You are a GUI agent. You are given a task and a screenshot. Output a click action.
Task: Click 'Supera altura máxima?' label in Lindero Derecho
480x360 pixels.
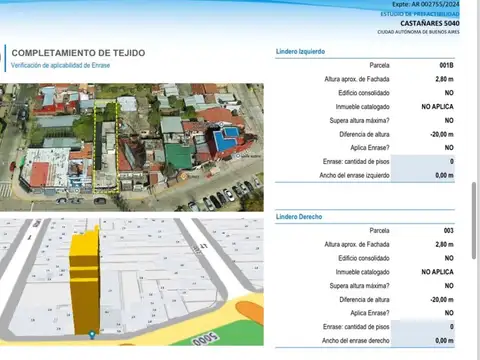click(x=359, y=286)
